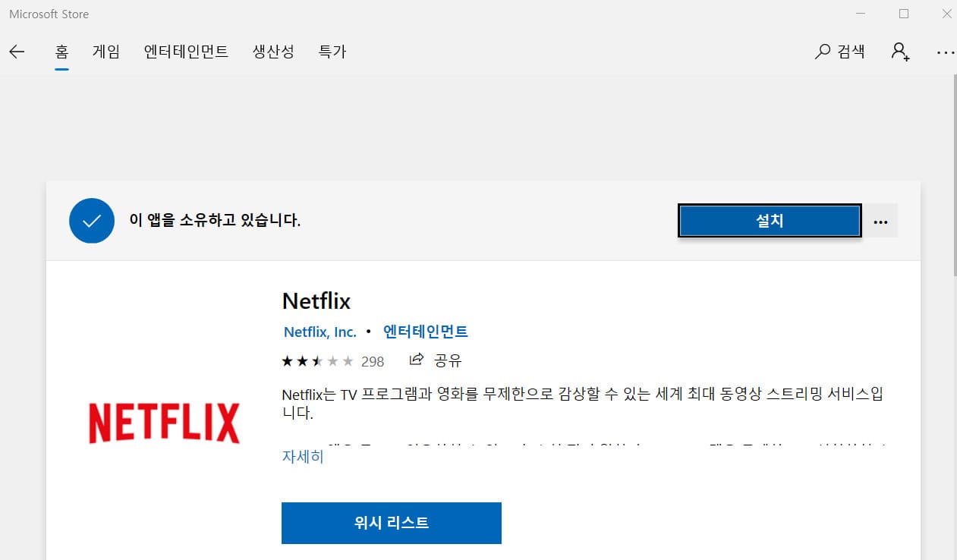This screenshot has width=957, height=560.
Task: Open the Netflix, Inc. publisher link
Action: pyautogui.click(x=320, y=332)
